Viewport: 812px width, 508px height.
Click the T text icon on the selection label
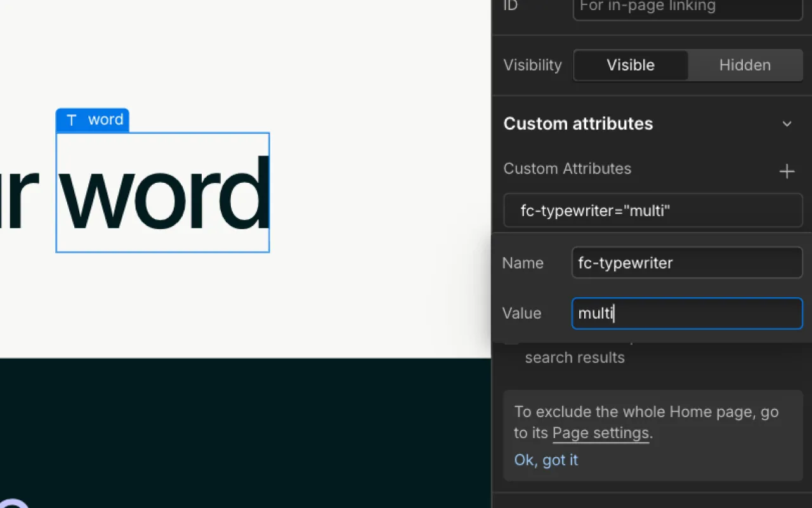coord(71,119)
